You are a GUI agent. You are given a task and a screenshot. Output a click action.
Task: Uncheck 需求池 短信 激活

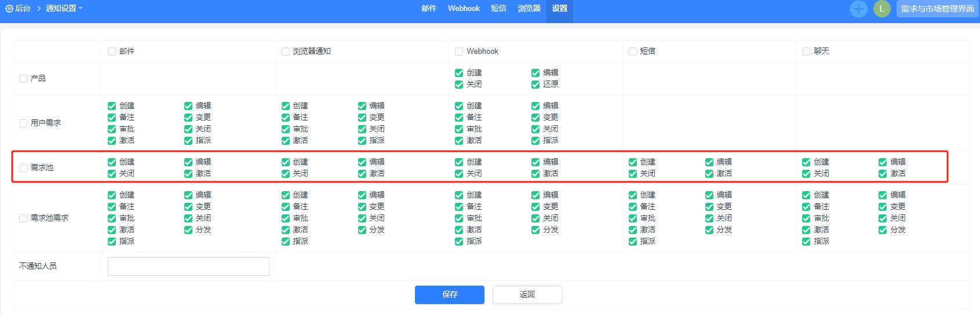[709, 174]
